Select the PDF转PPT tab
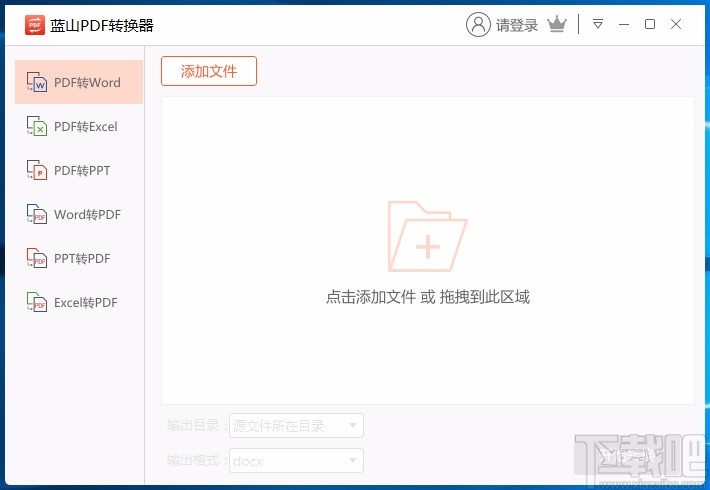The width and height of the screenshot is (710, 490). (x=79, y=170)
